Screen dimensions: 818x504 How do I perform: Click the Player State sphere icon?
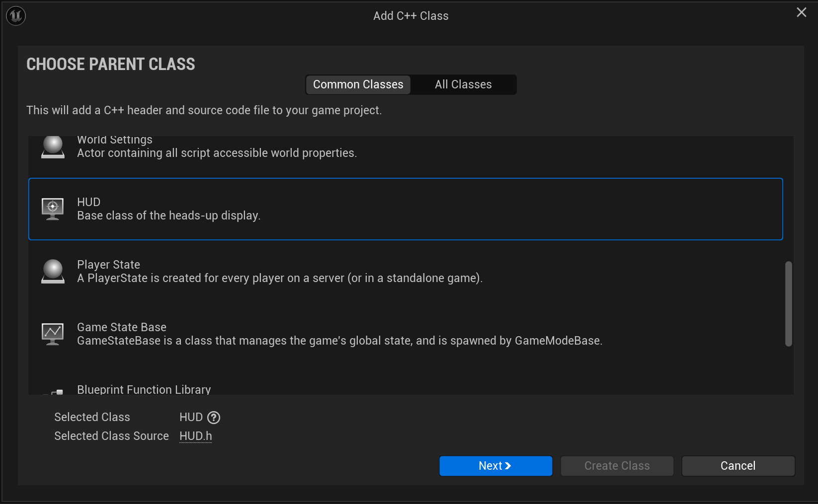tap(53, 272)
